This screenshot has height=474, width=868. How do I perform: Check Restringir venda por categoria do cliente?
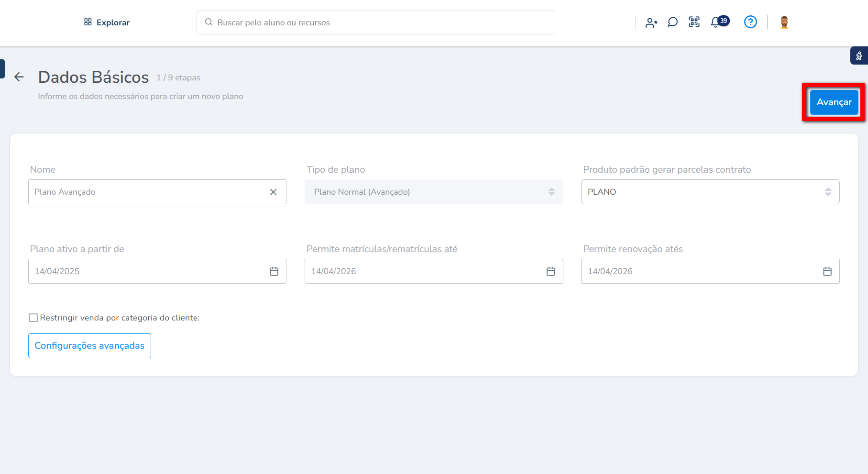tap(33, 318)
